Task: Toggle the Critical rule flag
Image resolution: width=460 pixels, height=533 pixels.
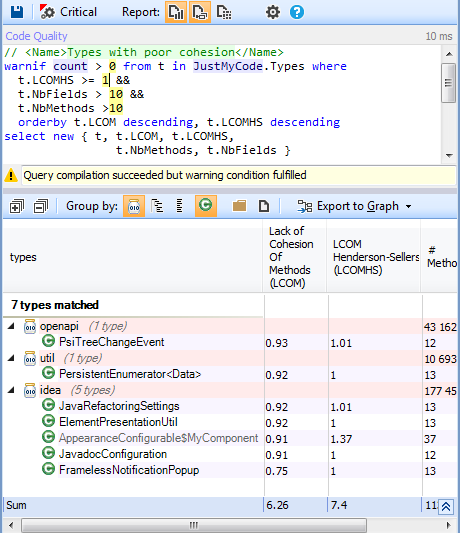Action: (x=68, y=12)
